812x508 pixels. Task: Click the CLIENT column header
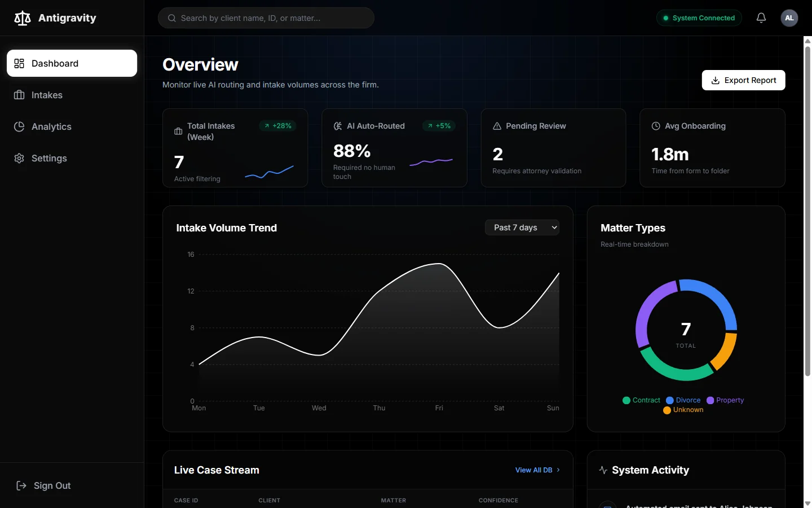pyautogui.click(x=270, y=501)
